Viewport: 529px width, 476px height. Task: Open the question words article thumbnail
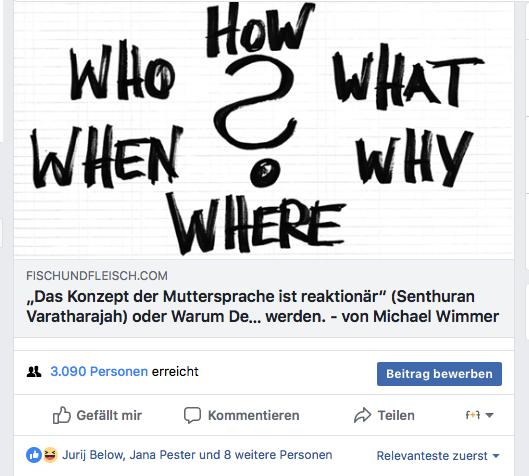[263, 130]
